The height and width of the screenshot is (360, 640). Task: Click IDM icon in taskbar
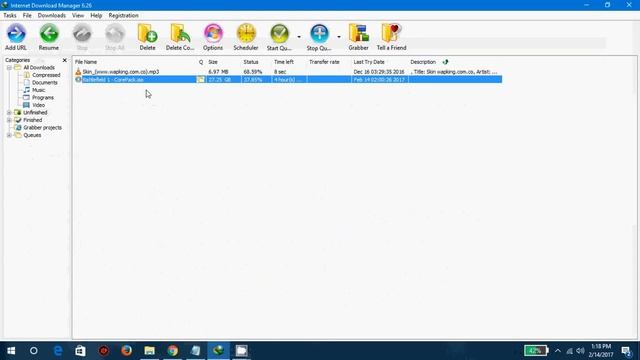pyautogui.click(x=218, y=351)
